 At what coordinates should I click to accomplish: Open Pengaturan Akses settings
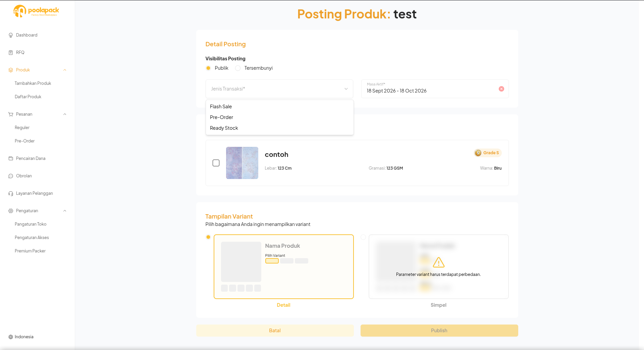click(x=32, y=238)
